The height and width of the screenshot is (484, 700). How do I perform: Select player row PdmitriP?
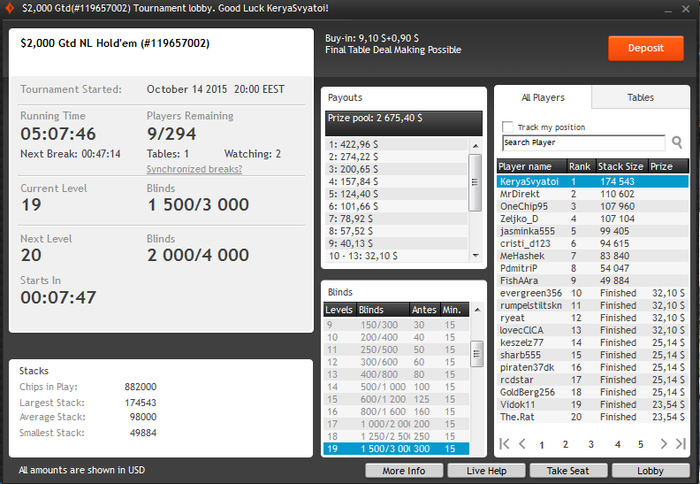[x=592, y=268]
